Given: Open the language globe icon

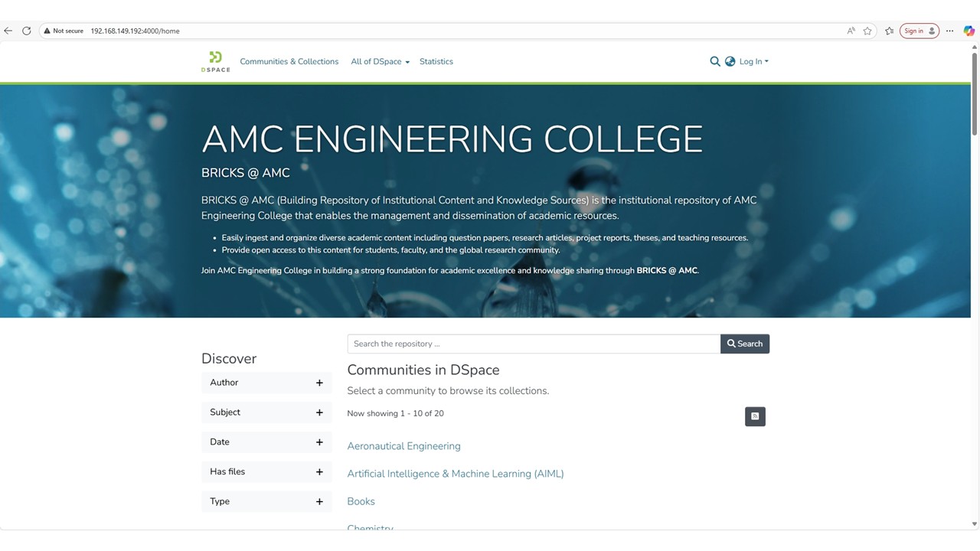Looking at the screenshot, I should [x=730, y=61].
